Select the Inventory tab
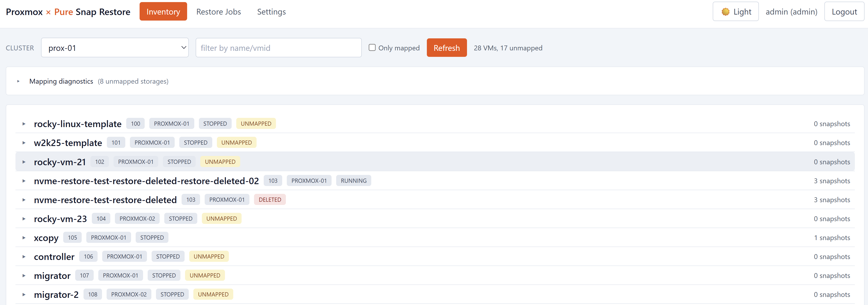 click(x=163, y=11)
